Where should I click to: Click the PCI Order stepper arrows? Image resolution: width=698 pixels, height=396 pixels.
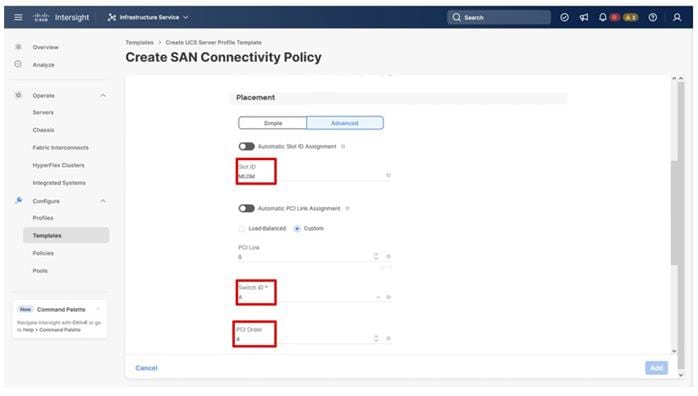point(376,339)
